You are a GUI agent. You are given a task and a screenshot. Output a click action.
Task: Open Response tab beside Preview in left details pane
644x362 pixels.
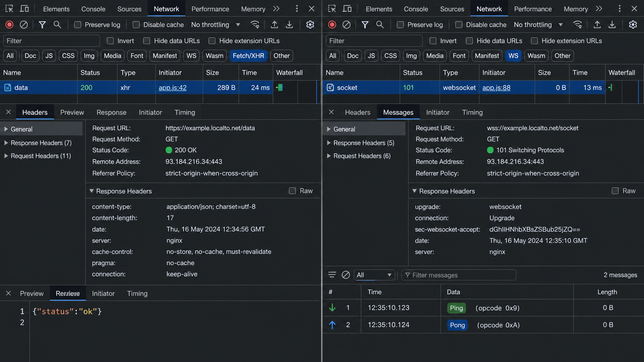[111, 112]
